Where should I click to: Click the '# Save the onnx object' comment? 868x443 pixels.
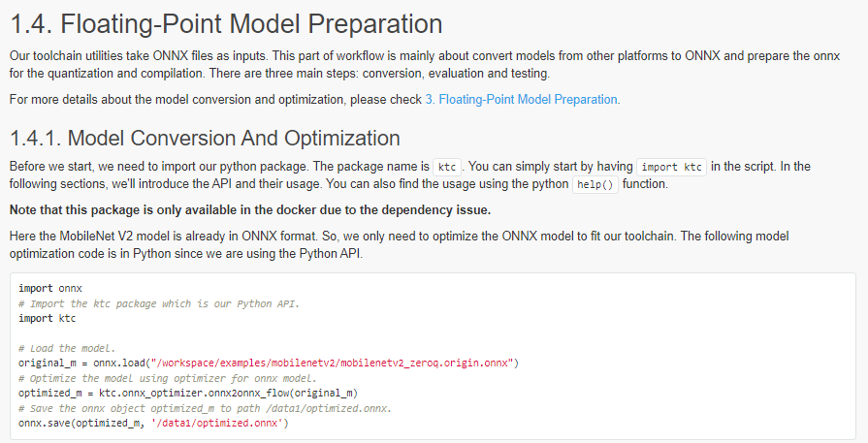tap(205, 408)
